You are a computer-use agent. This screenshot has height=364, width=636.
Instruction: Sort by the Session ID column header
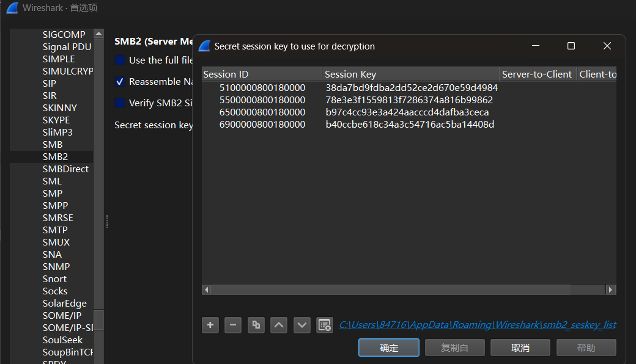(x=262, y=74)
